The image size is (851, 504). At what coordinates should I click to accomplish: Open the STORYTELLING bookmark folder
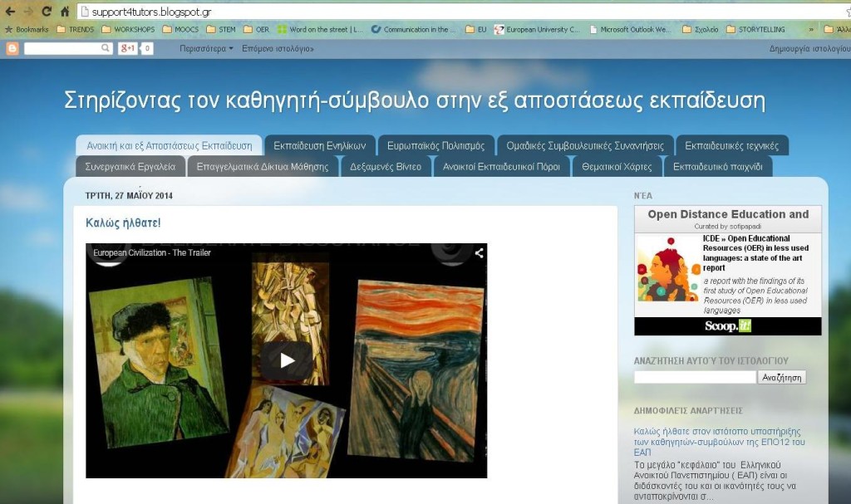click(x=755, y=29)
